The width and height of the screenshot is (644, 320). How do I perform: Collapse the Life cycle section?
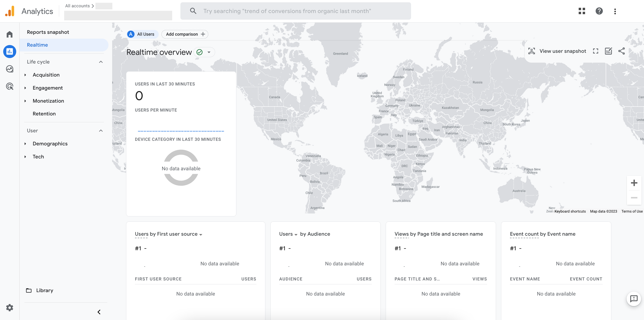click(x=101, y=62)
